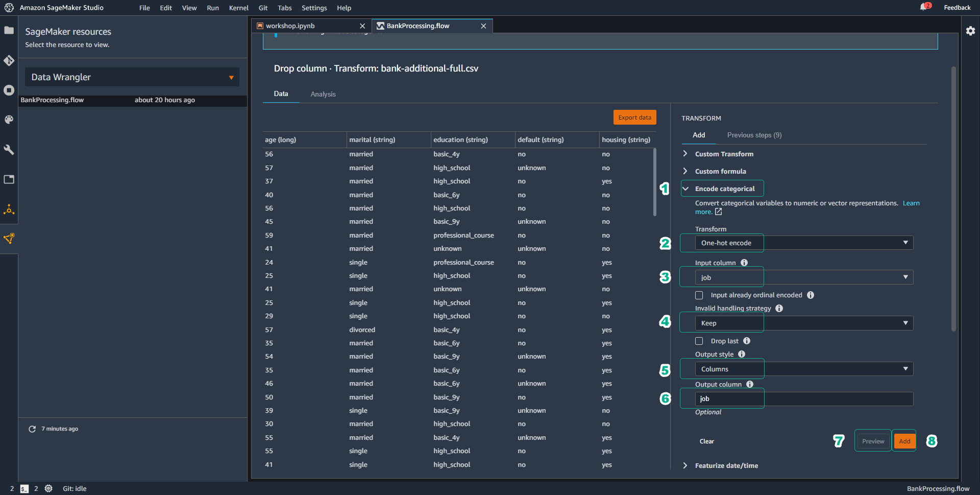The height and width of the screenshot is (495, 980).
Task: Open BankProcessing.flow in resources list
Action: pos(133,100)
